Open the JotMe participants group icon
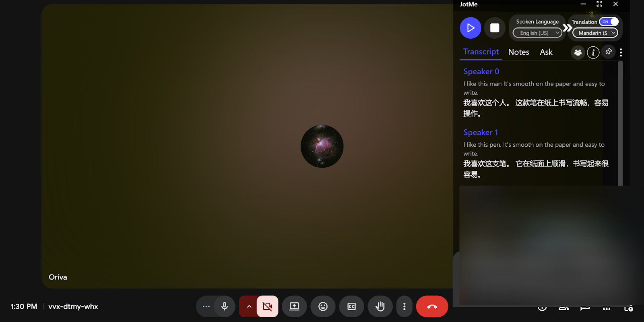Viewport: 644px width, 322px height. click(x=578, y=52)
